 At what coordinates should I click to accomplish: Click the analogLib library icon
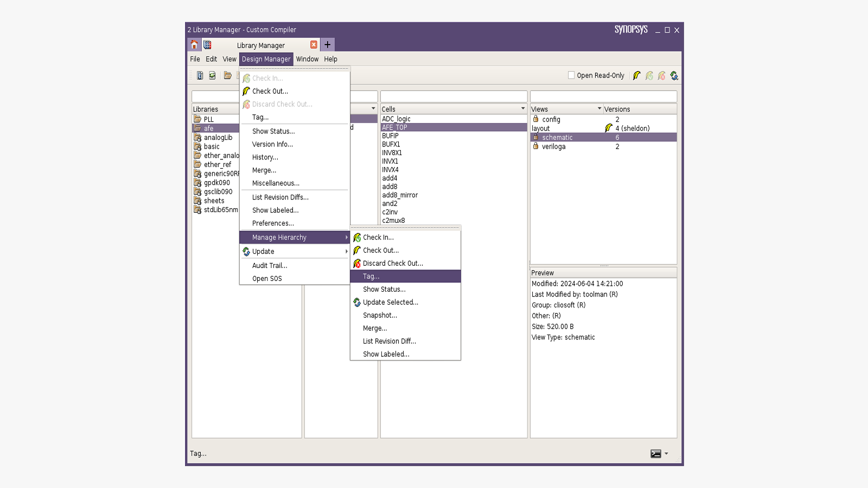(197, 137)
